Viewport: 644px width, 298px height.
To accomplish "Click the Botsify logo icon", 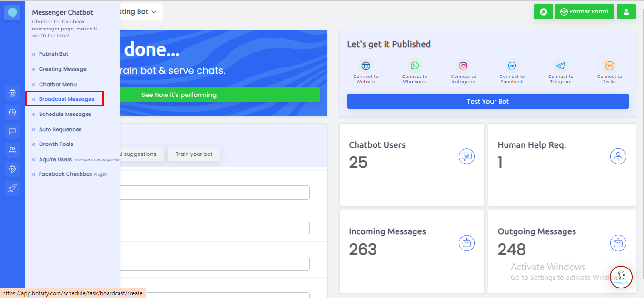I will point(12,12).
